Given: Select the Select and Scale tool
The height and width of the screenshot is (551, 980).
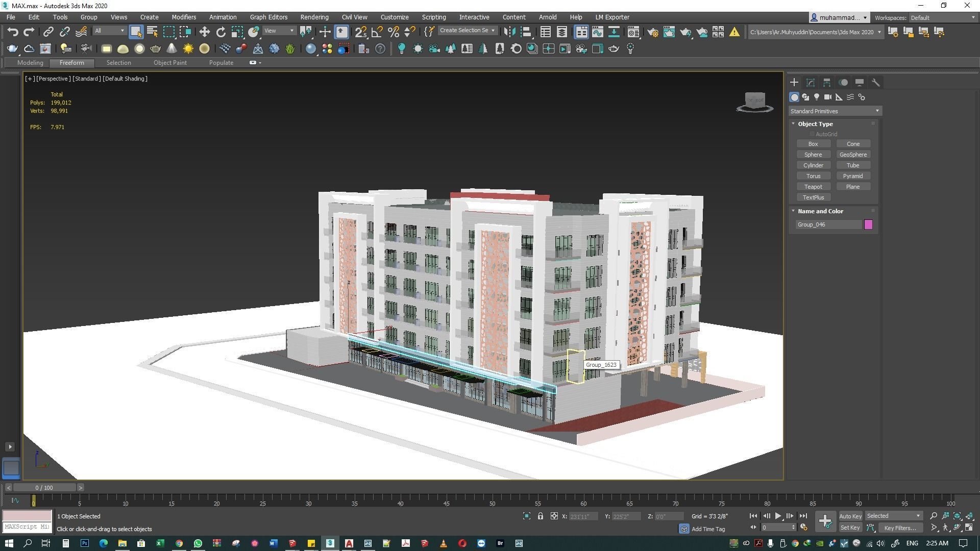Looking at the screenshot, I should 237,32.
